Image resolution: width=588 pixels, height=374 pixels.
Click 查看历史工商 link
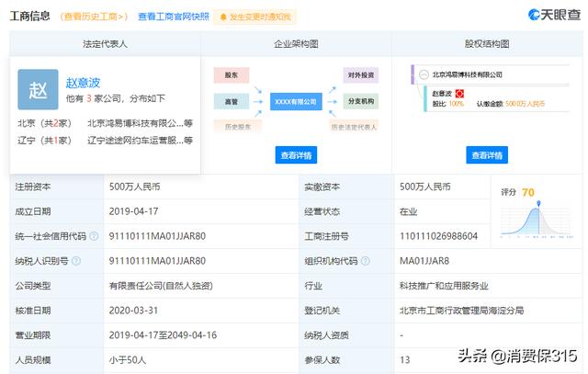94,17
